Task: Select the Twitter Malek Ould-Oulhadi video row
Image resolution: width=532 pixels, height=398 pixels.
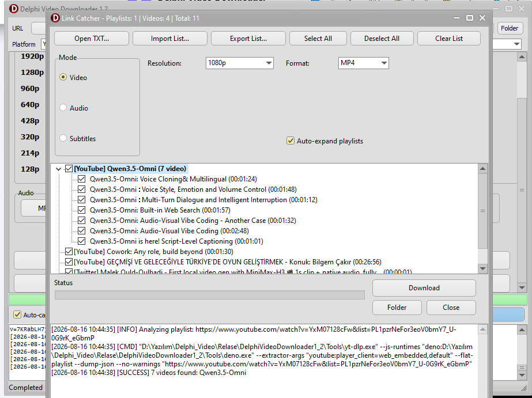Action: 243,271
